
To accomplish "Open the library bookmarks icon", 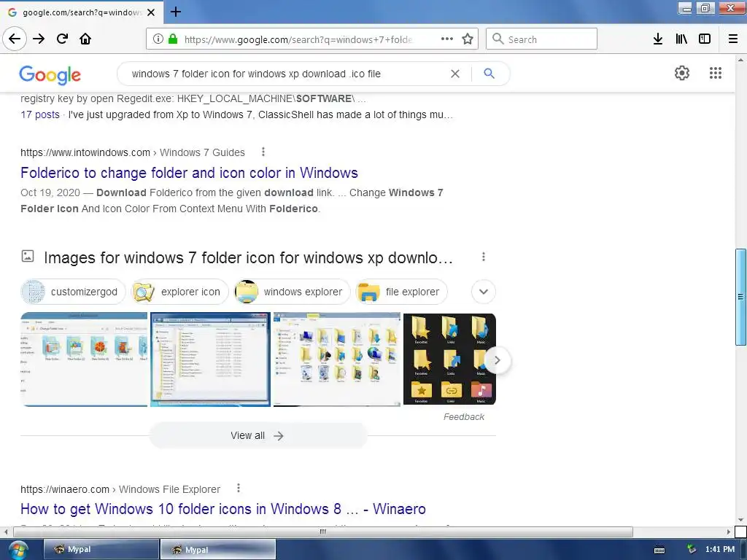I will [x=681, y=39].
